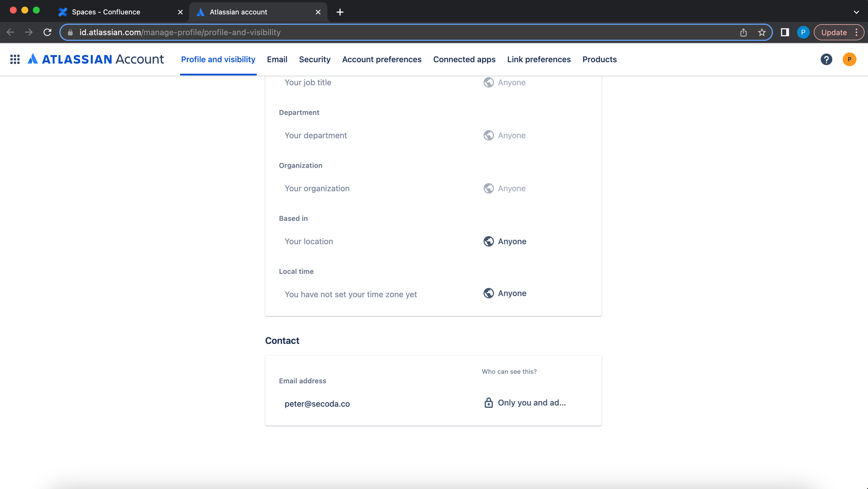Go to Account preferences tab
Viewport: 868px width, 489px height.
pyautogui.click(x=382, y=59)
